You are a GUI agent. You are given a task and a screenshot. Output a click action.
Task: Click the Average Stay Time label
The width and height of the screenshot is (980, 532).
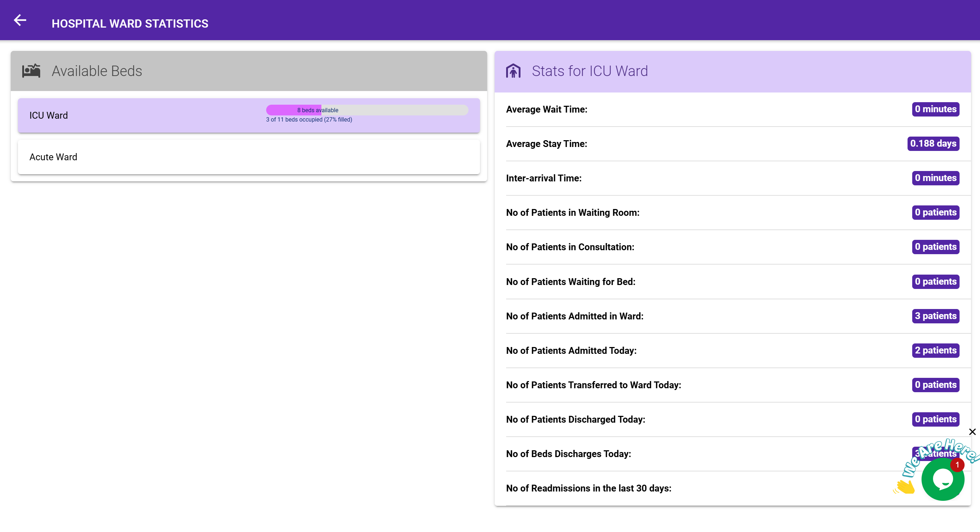547,144
